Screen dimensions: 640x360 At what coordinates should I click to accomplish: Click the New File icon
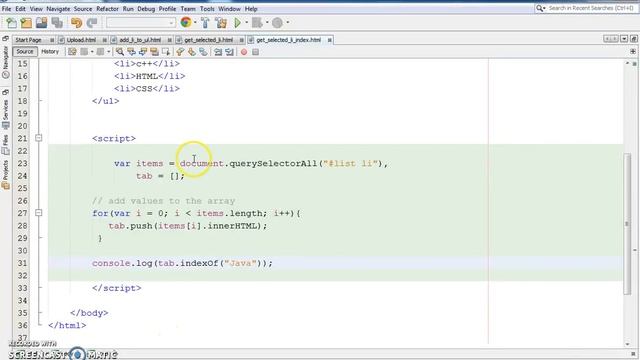point(11,23)
